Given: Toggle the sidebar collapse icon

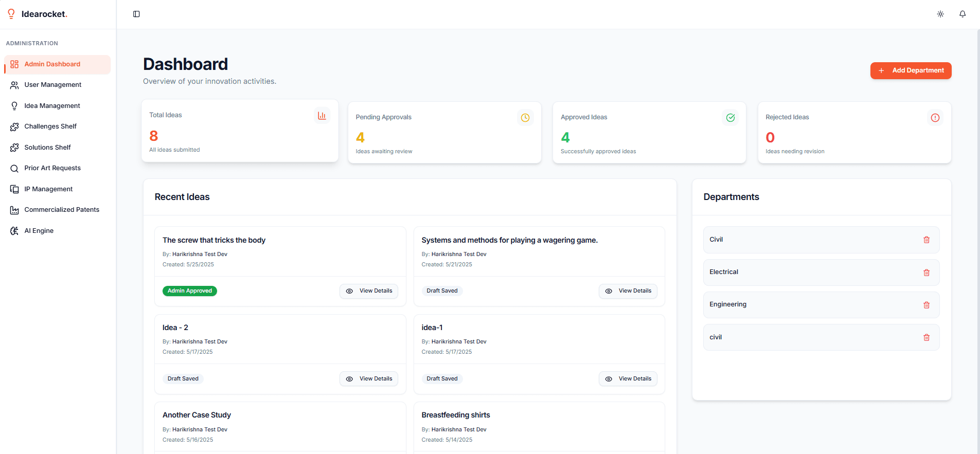Looking at the screenshot, I should point(136,14).
